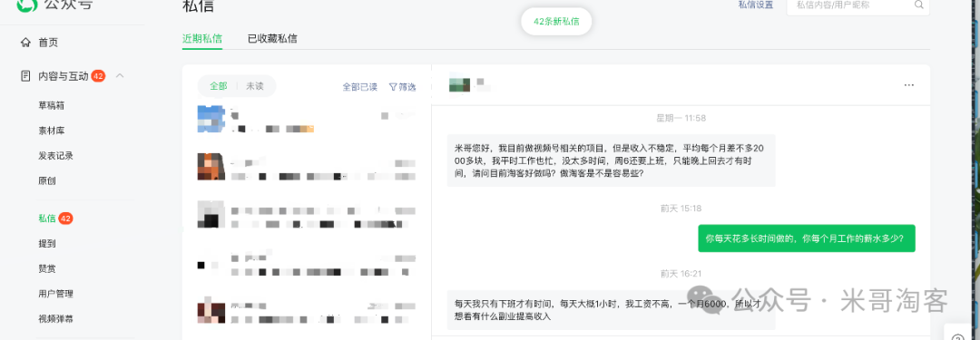The width and height of the screenshot is (980, 340).
Task: Click the 筛选 filter text
Action: pos(407,87)
